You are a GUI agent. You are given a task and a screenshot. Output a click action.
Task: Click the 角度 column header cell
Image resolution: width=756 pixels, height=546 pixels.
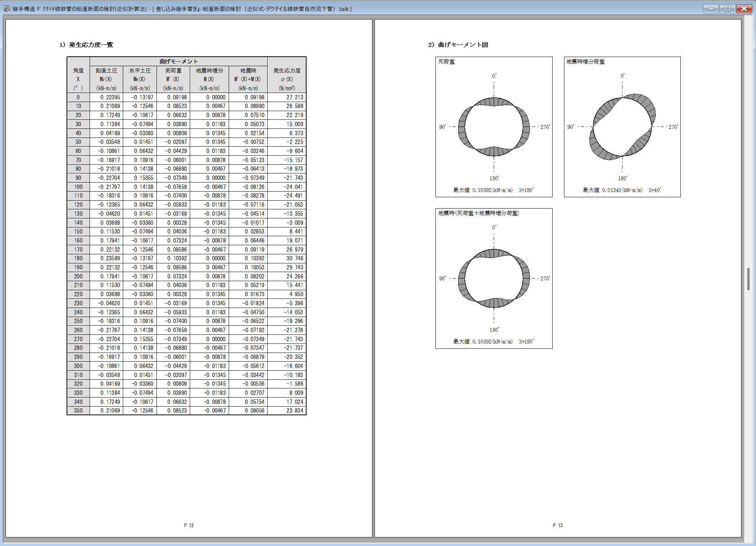(x=78, y=71)
